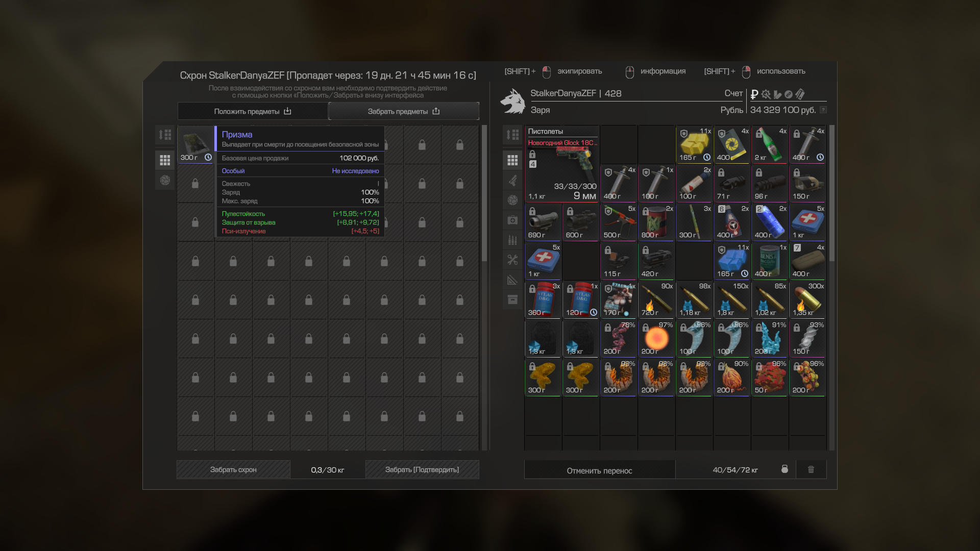Filter player inventory by weapons icon
Screen dimensions: 980x551
coord(512,180)
